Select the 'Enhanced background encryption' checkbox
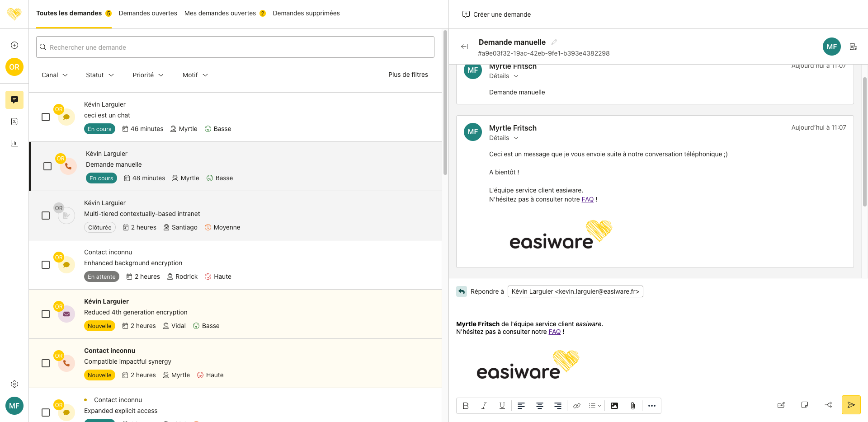Image resolution: width=868 pixels, height=422 pixels. pyautogui.click(x=46, y=265)
